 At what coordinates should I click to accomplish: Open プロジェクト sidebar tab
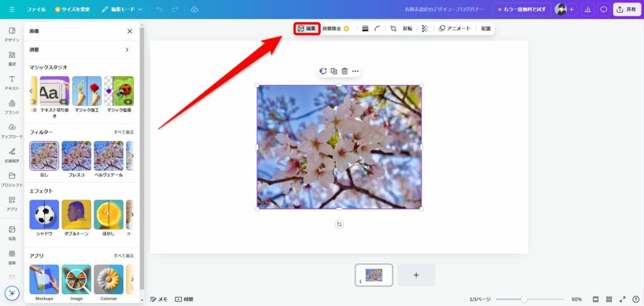click(x=12, y=179)
